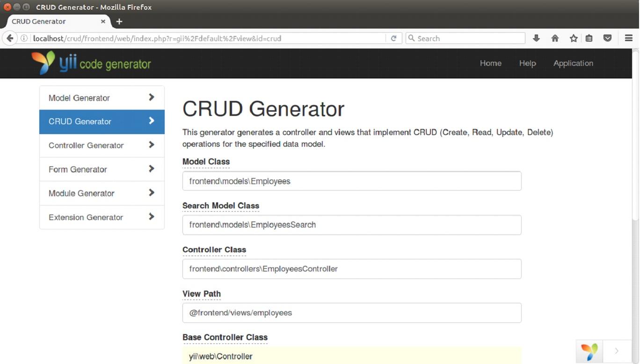This screenshot has width=640, height=364.
Task: Click the Firefox back arrow button
Action: (x=9, y=38)
